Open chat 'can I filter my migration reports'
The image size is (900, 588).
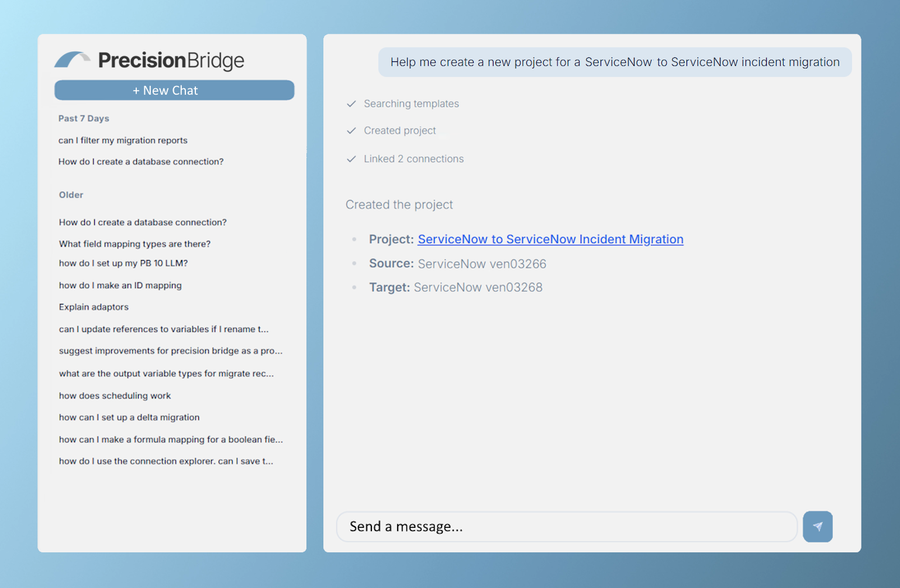[x=123, y=140]
